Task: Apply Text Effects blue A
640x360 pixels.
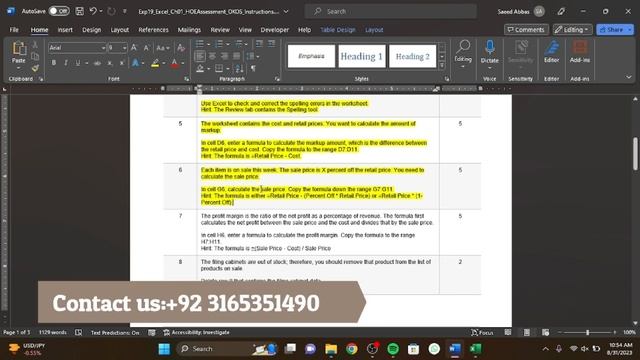Action: tap(135, 63)
